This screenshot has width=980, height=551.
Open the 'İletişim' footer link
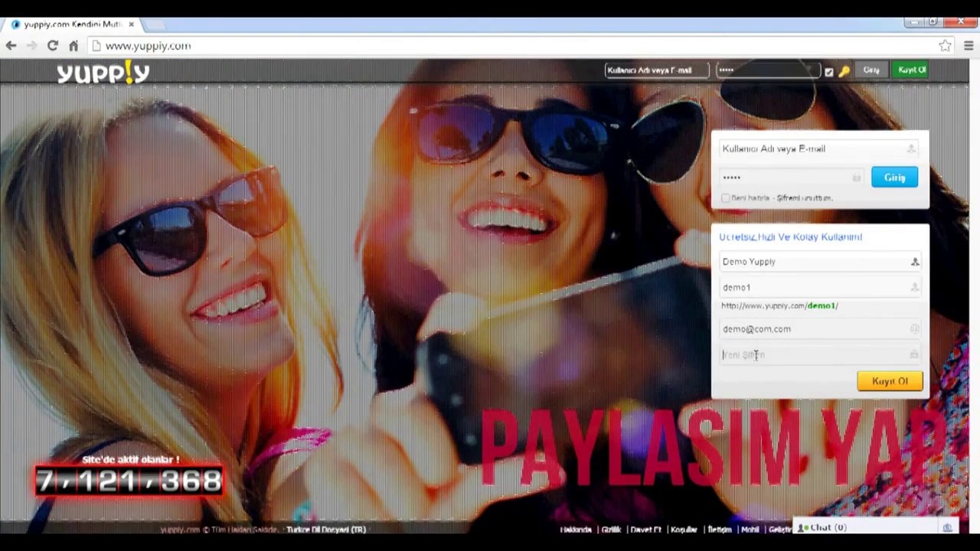(719, 530)
